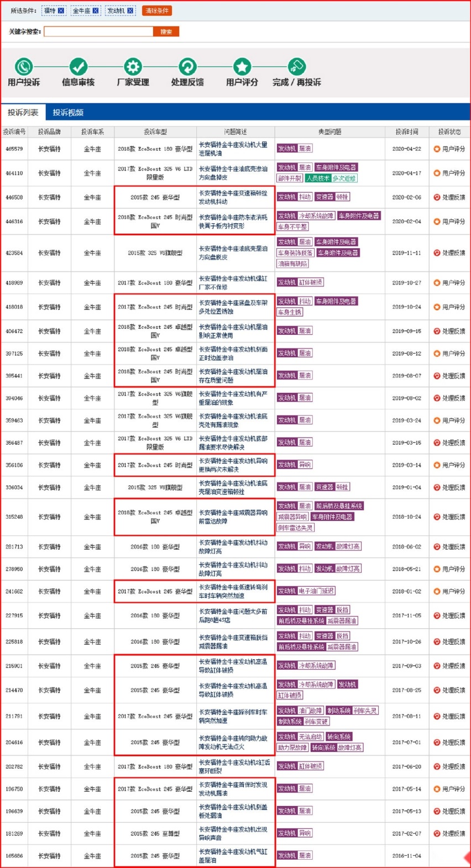
Task: Click the status icon in row 315248
Action: pos(437,517)
